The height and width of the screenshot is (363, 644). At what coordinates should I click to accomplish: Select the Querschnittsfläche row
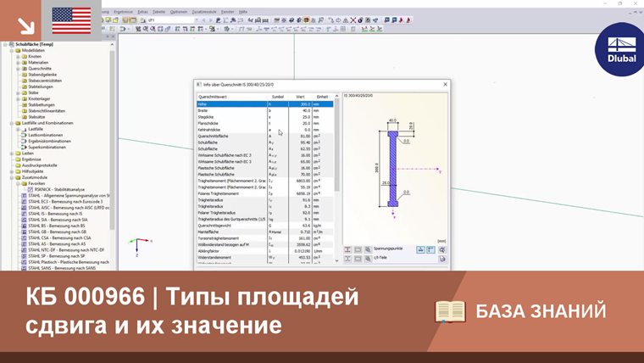(x=265, y=136)
